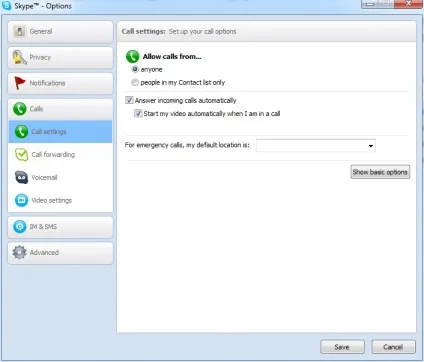Viewport: 424px width, 362px height.
Task: Click the Call settings phone icon
Action: pyautogui.click(x=21, y=132)
